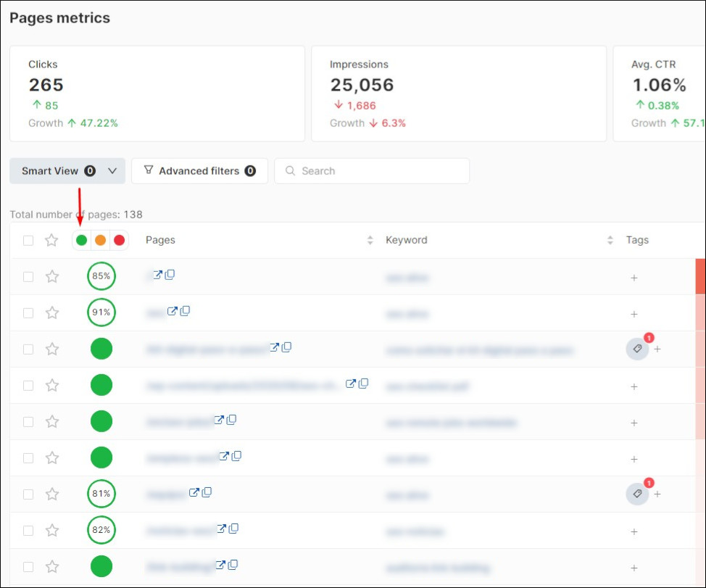
Task: Click the funnel icon next to Advanced filters
Action: tap(148, 170)
